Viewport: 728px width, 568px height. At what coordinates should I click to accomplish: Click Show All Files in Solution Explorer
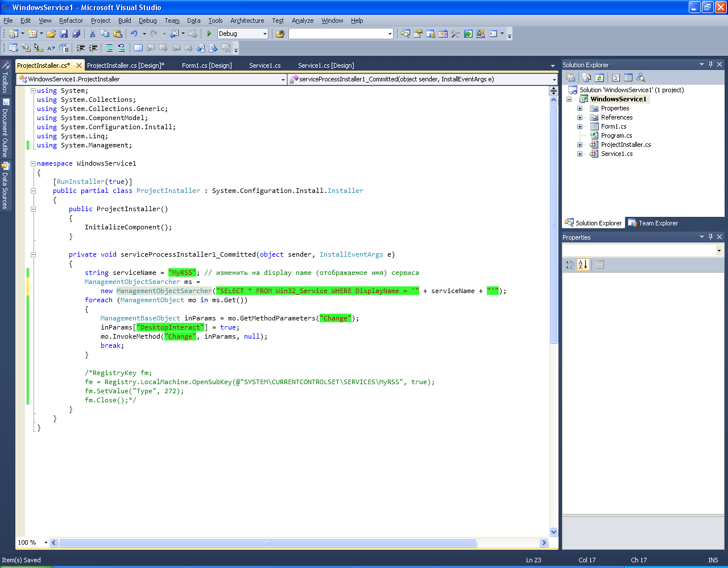point(586,77)
